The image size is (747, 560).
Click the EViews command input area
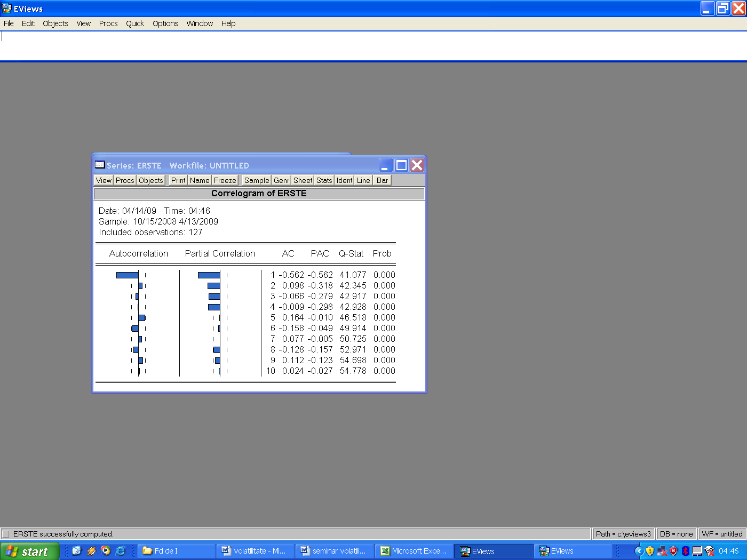pyautogui.click(x=373, y=46)
